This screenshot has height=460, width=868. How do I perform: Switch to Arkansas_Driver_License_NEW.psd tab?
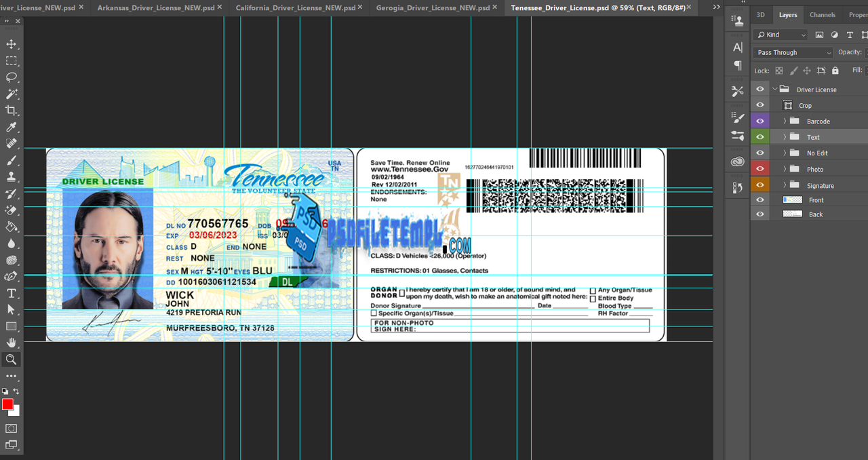(x=160, y=8)
